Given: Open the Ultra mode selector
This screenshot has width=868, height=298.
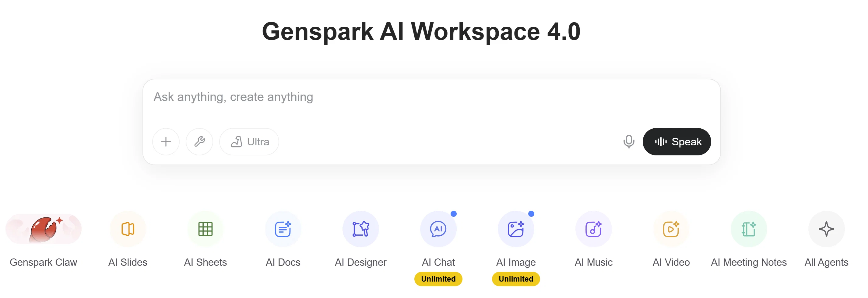Looking at the screenshot, I should [x=249, y=142].
